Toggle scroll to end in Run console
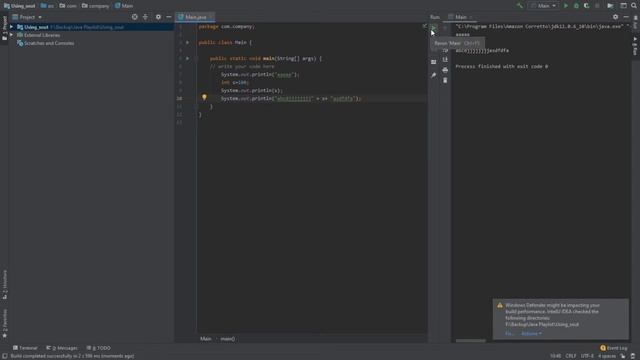This screenshot has width=640, height=360. (445, 60)
